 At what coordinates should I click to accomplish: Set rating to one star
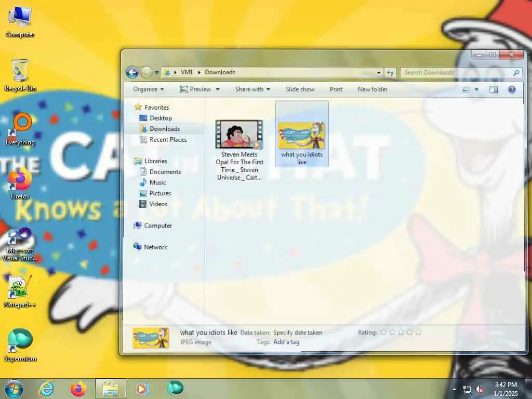point(383,332)
